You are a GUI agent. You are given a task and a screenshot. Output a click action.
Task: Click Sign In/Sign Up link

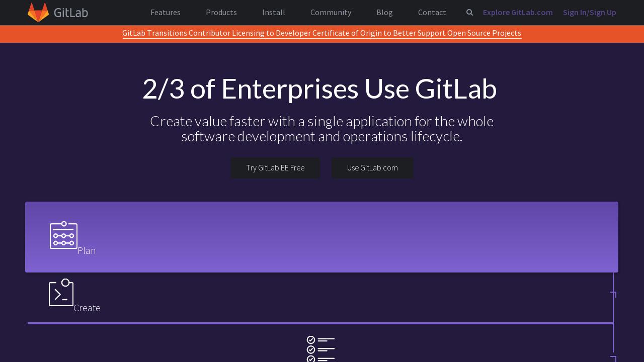pos(590,13)
